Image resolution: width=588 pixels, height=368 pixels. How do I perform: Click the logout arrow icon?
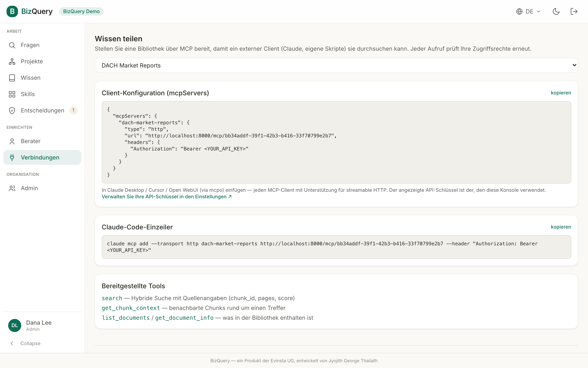click(574, 11)
